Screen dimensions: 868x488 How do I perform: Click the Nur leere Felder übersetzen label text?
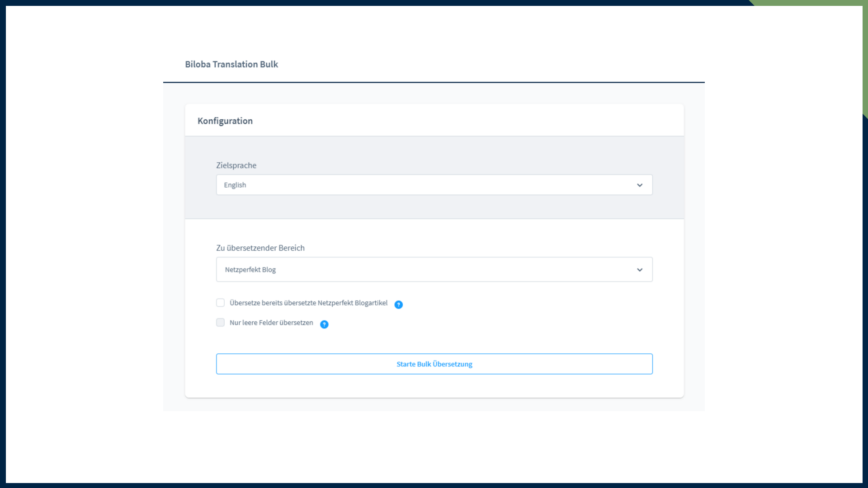(x=271, y=323)
